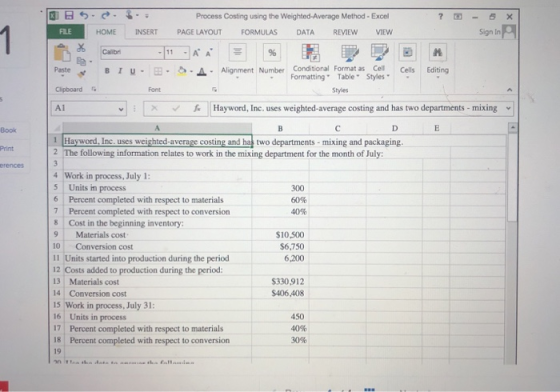The image size is (560, 392).
Task: Switch to the HOME tab
Action: [x=106, y=32]
